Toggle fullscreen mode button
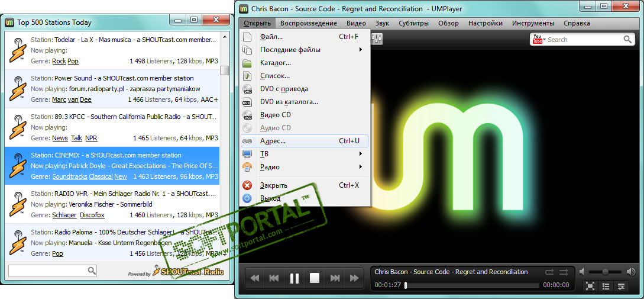The width and height of the screenshot is (644, 299). [x=590, y=286]
